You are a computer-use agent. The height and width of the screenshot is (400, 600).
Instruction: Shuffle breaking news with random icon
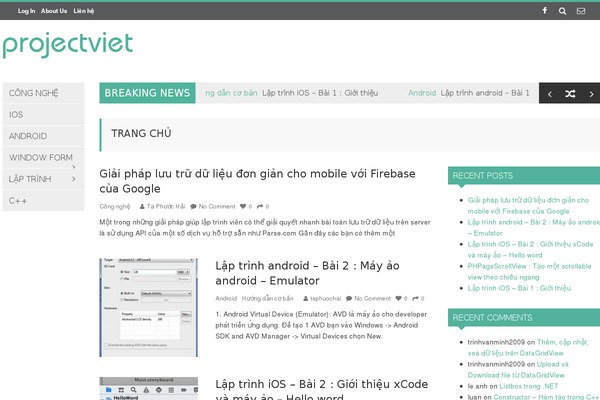[x=570, y=94]
